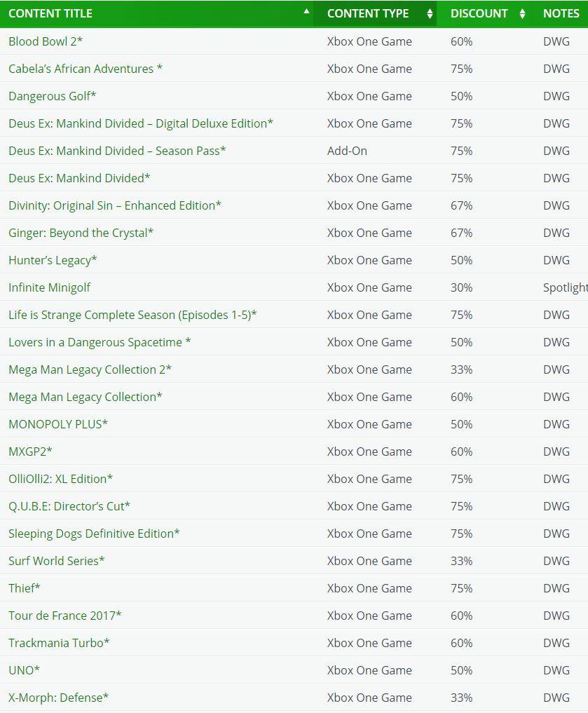Open Divinity: Original Sin Enhanced Edition

click(x=115, y=205)
